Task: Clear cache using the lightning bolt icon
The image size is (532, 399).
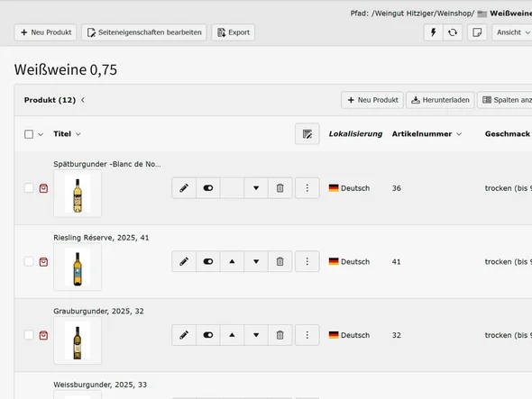Action: 434,32
